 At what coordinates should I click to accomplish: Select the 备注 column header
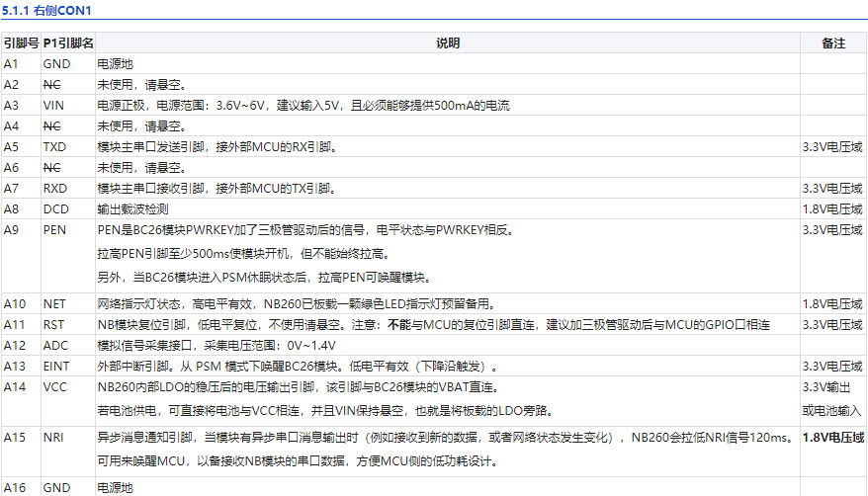833,43
